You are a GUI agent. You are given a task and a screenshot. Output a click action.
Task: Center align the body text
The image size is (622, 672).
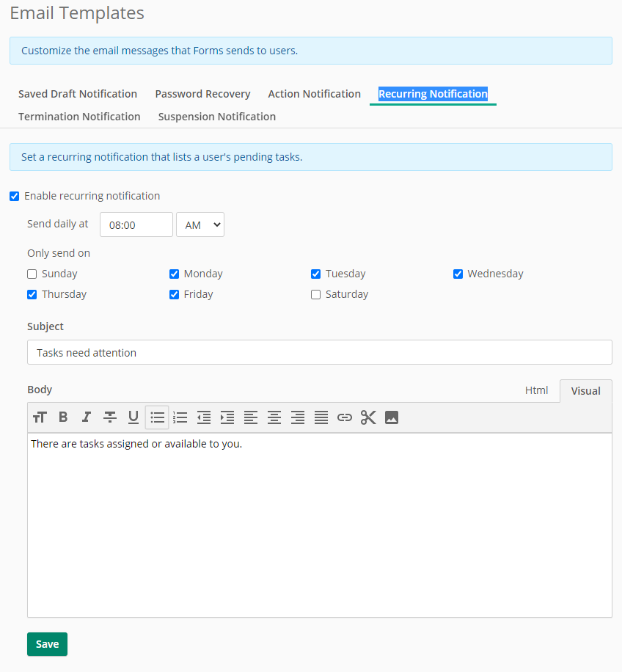274,417
